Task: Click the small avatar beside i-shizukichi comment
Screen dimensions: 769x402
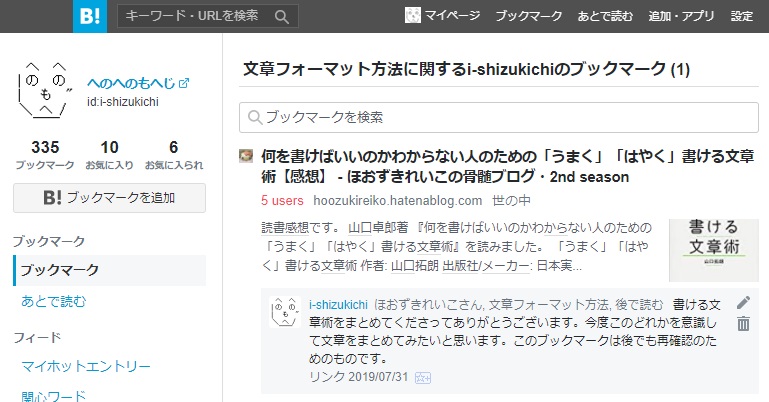Action: [x=285, y=312]
